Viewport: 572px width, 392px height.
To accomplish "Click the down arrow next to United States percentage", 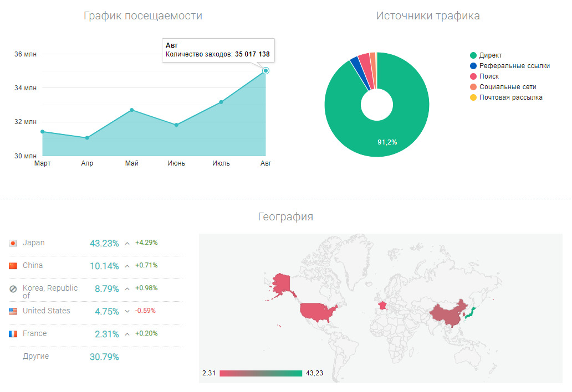I will pyautogui.click(x=127, y=311).
